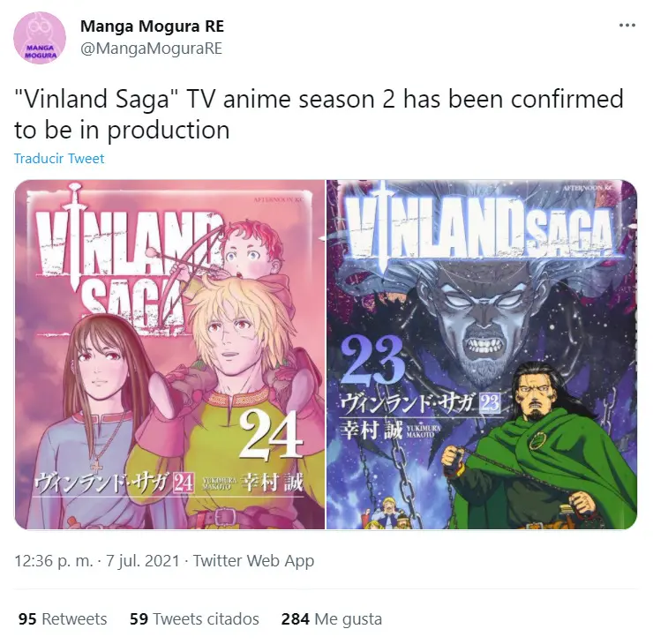
Task: Open the Vinland Saga volume 24 cover image
Action: (x=169, y=355)
